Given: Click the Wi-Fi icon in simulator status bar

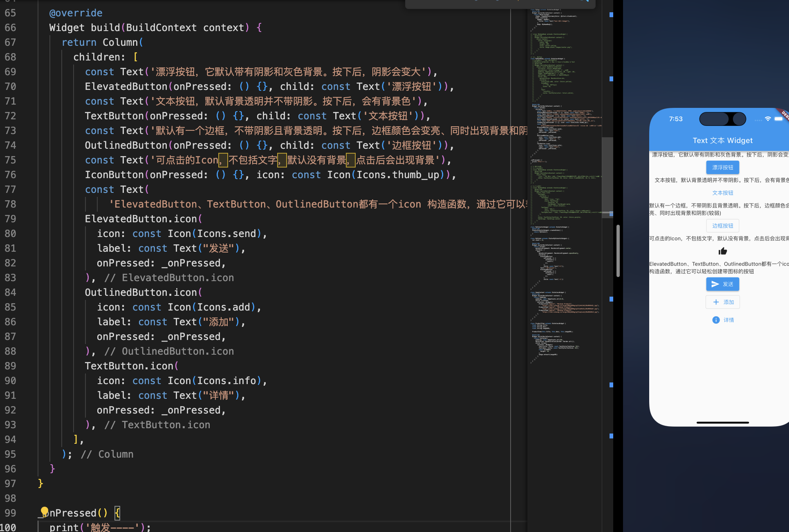Looking at the screenshot, I should pyautogui.click(x=767, y=119).
